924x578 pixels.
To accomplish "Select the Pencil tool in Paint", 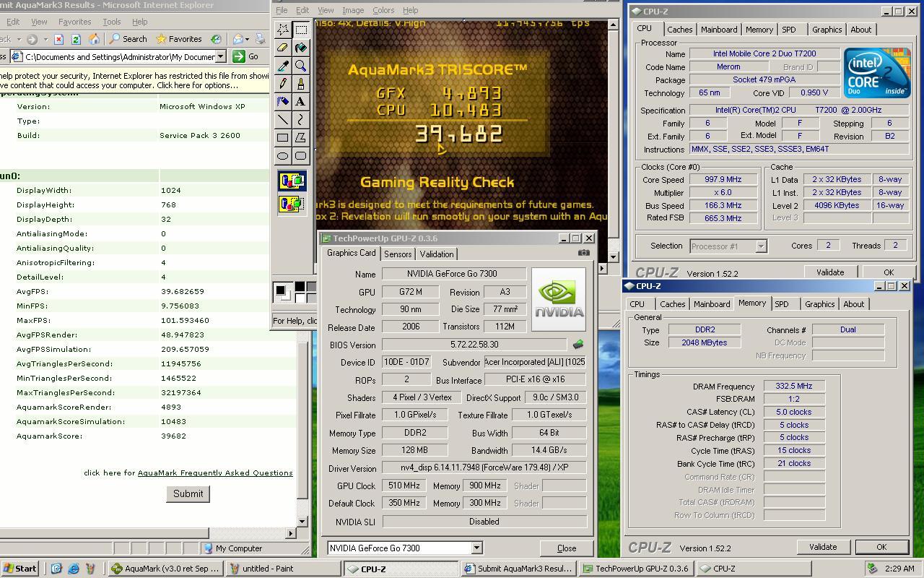I will click(x=283, y=84).
